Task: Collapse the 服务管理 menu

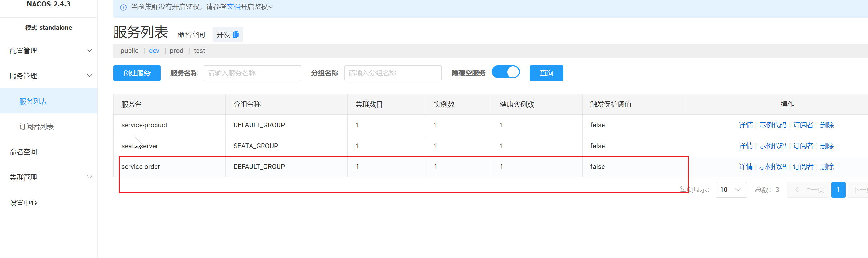Action: tap(49, 76)
